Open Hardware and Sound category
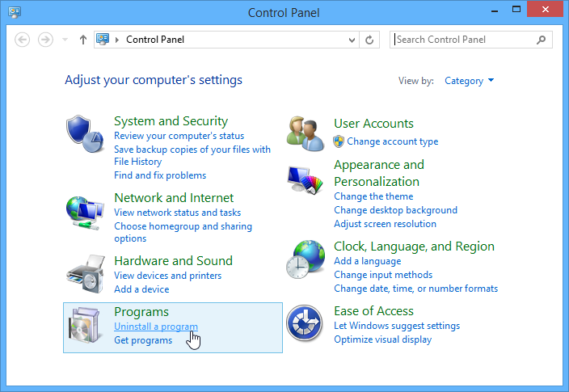The height and width of the screenshot is (392, 569). click(x=174, y=261)
